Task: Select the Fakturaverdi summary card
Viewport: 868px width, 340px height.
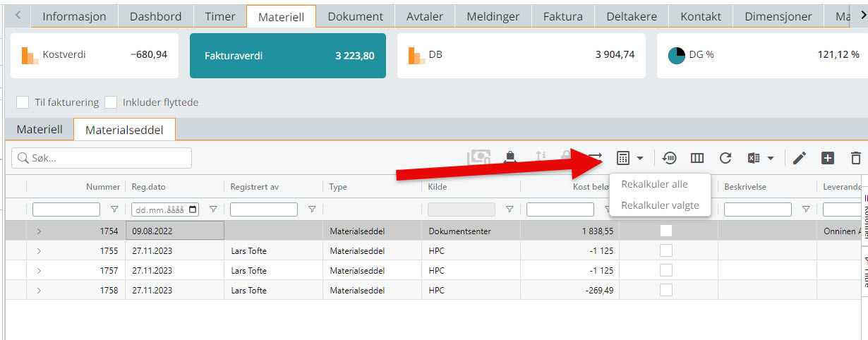Action: tap(288, 55)
